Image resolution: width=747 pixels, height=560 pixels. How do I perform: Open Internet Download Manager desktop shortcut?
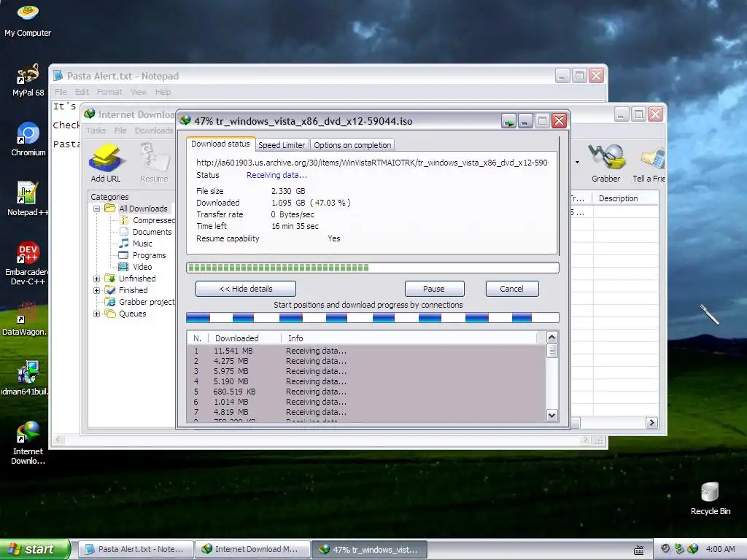28,443
